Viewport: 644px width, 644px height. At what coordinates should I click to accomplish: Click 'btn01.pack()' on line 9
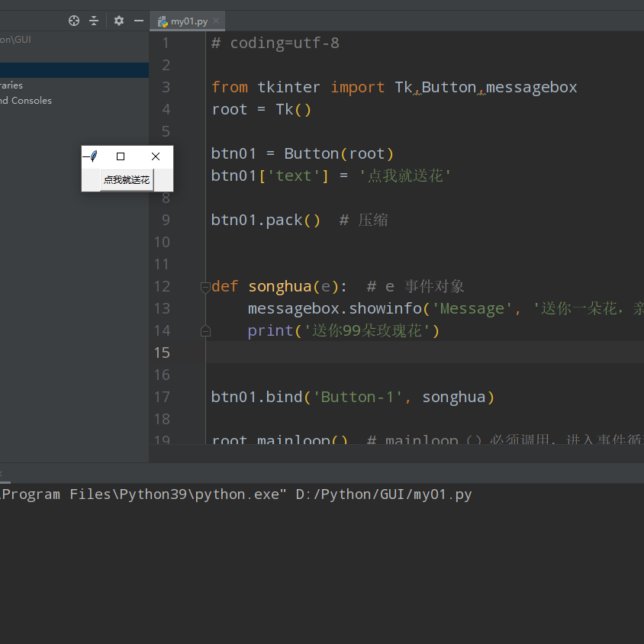(x=266, y=221)
